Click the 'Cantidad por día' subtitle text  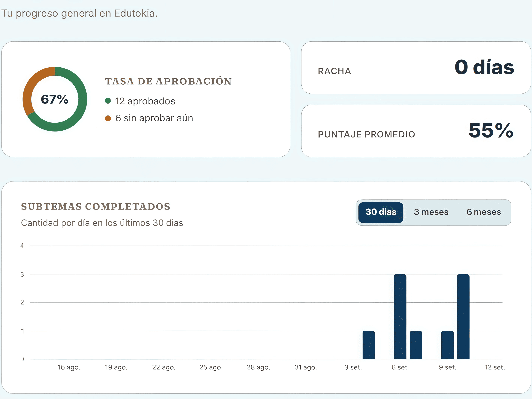(102, 223)
